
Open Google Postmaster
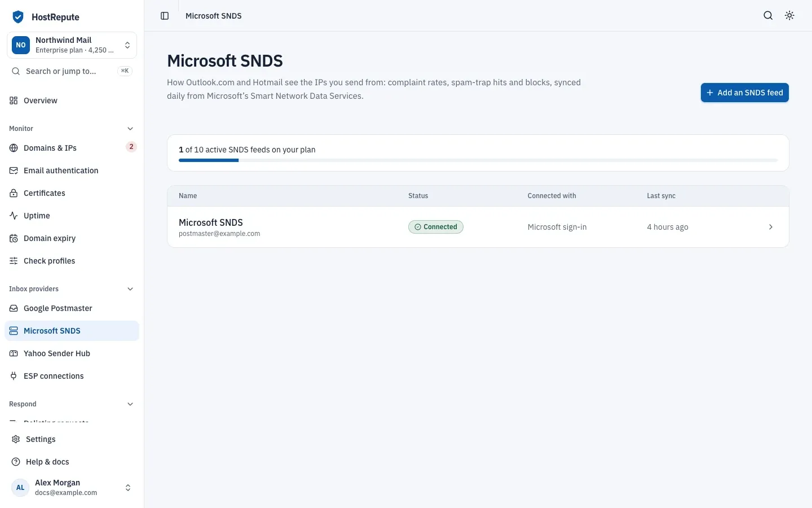pyautogui.click(x=72, y=308)
